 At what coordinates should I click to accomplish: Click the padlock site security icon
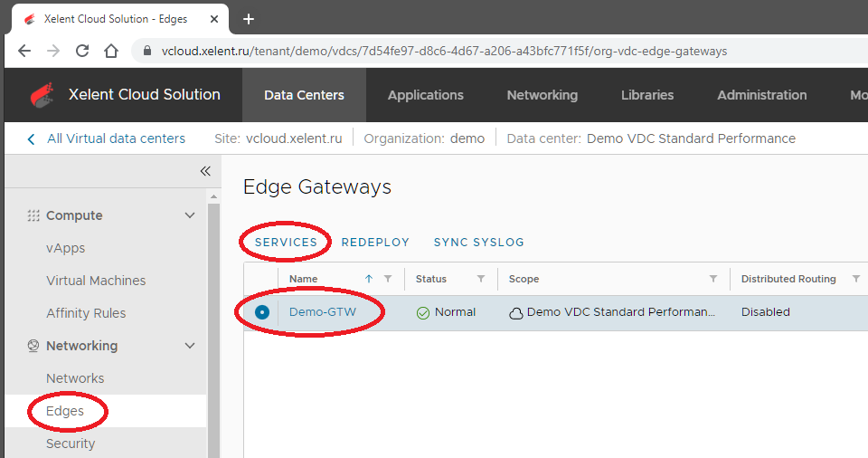pyautogui.click(x=146, y=51)
